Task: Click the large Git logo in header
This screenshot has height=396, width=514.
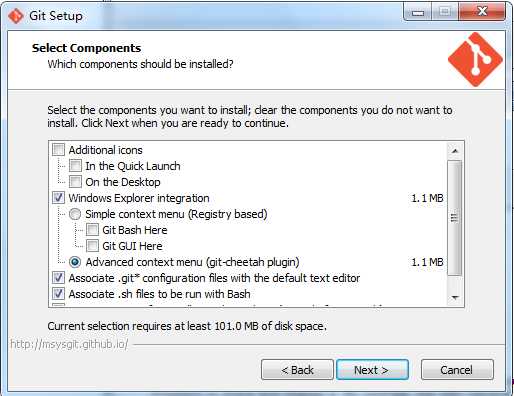Action: coord(475,60)
